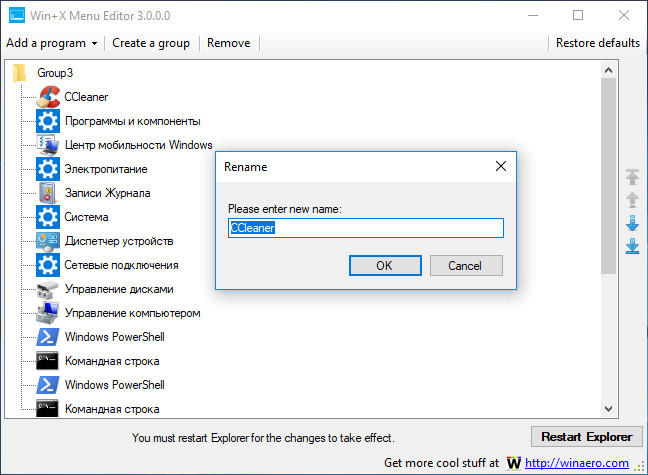Move item down one position arrow
The height and width of the screenshot is (475, 648).
tap(632, 223)
